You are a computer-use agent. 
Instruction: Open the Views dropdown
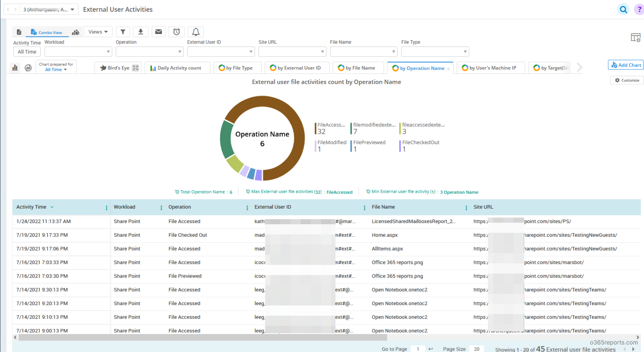98,32
